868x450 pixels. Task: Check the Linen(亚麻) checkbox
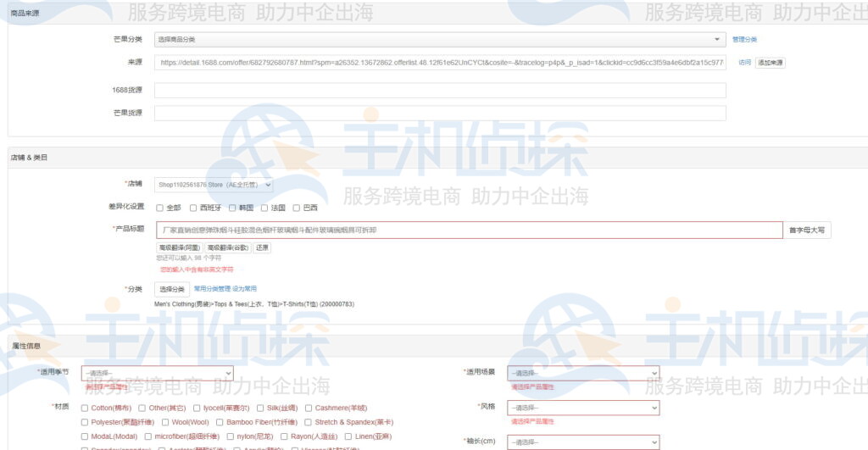348,436
